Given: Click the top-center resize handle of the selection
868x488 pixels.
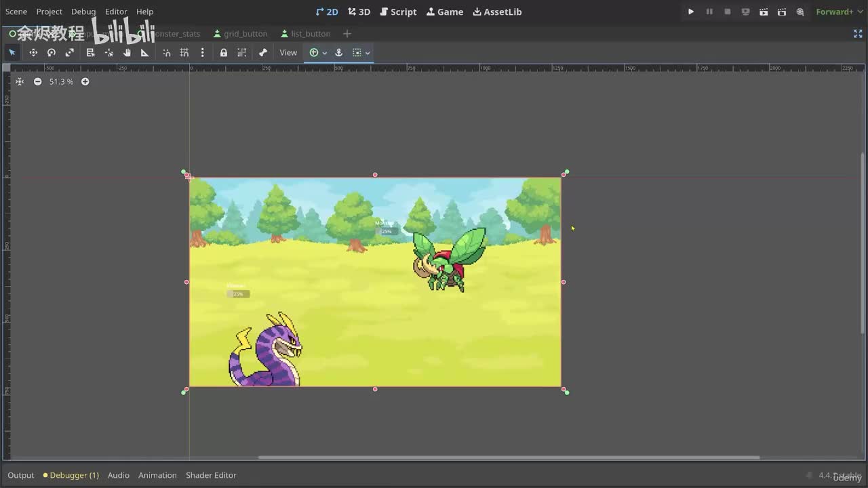Looking at the screenshot, I should (375, 175).
